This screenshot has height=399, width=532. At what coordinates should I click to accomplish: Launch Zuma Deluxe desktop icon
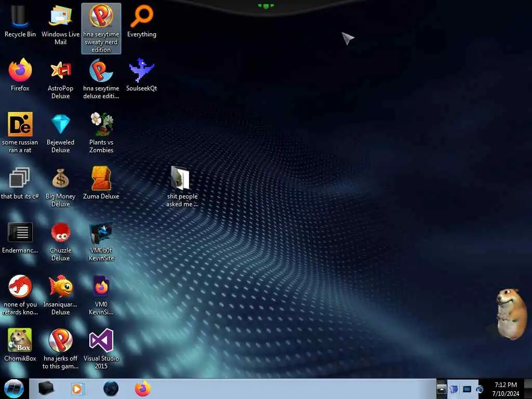pyautogui.click(x=101, y=183)
